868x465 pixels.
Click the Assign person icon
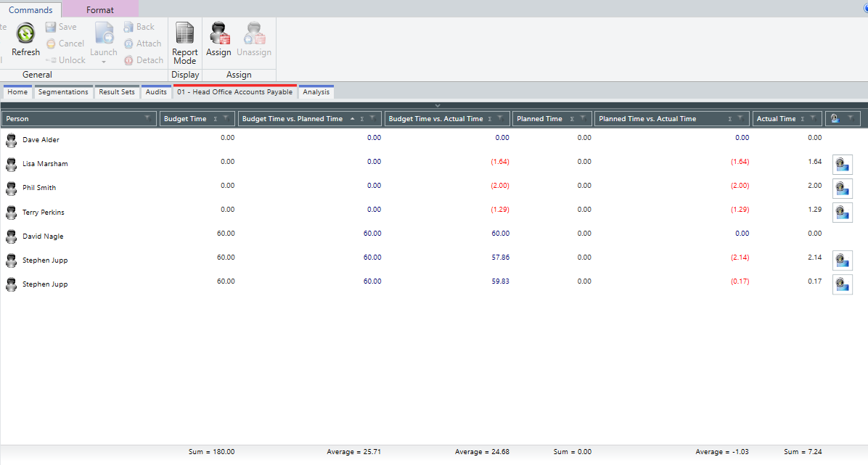point(219,33)
